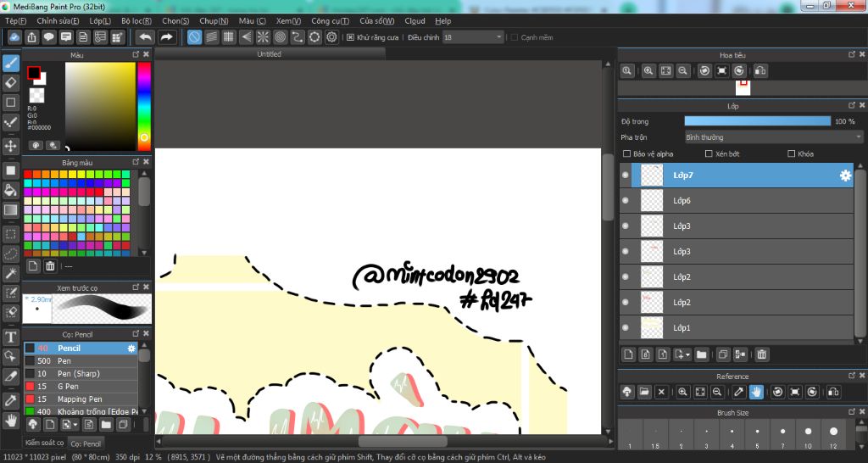This screenshot has width=868, height=463.
Task: Turn off snap with the snap-off icon
Action: [194, 37]
